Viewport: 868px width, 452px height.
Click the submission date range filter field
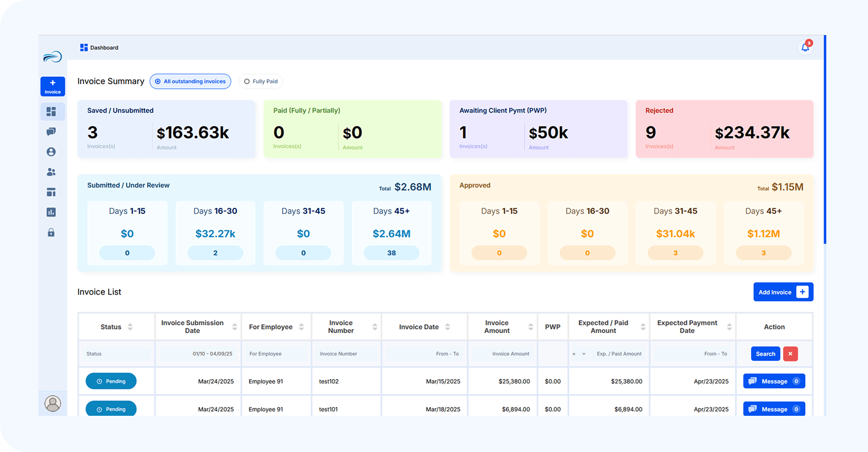click(x=198, y=354)
